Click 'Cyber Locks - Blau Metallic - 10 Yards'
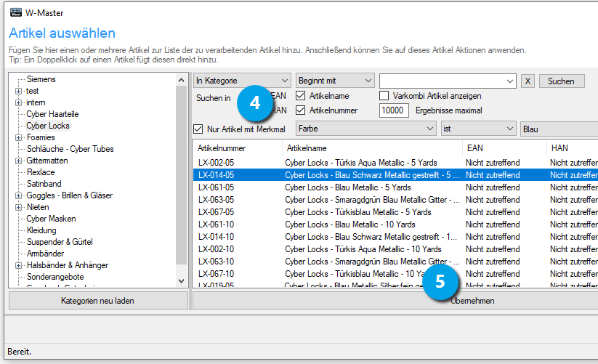 pos(350,225)
